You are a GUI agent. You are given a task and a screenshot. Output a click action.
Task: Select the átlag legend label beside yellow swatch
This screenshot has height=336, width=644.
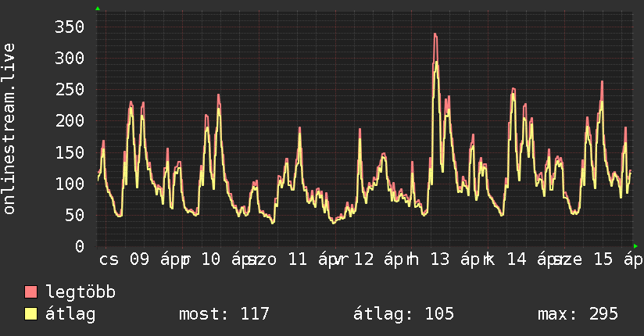point(70,314)
